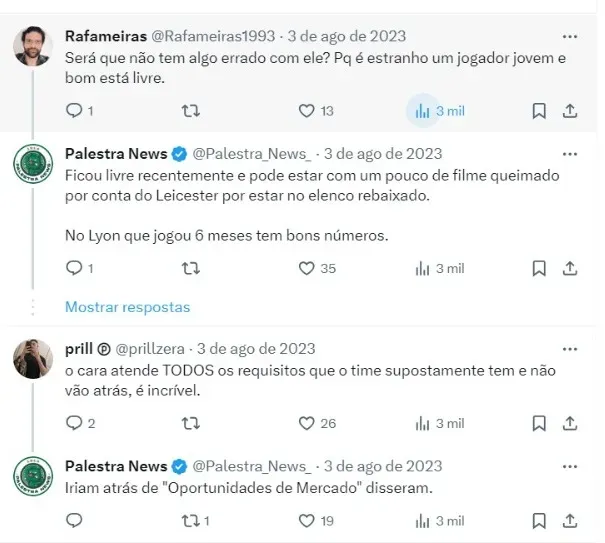605x543 pixels.
Task: Open Rafameiras' profile picture
Action: 33,46
